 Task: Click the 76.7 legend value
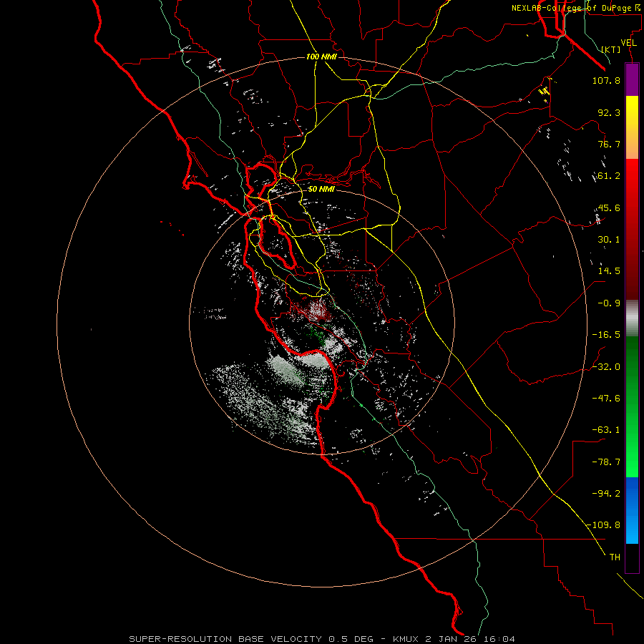(609, 144)
